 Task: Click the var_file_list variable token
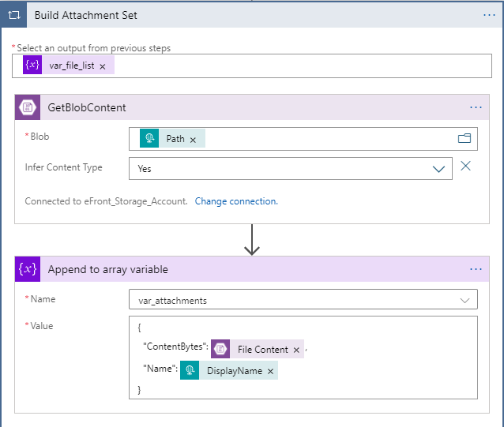point(71,66)
